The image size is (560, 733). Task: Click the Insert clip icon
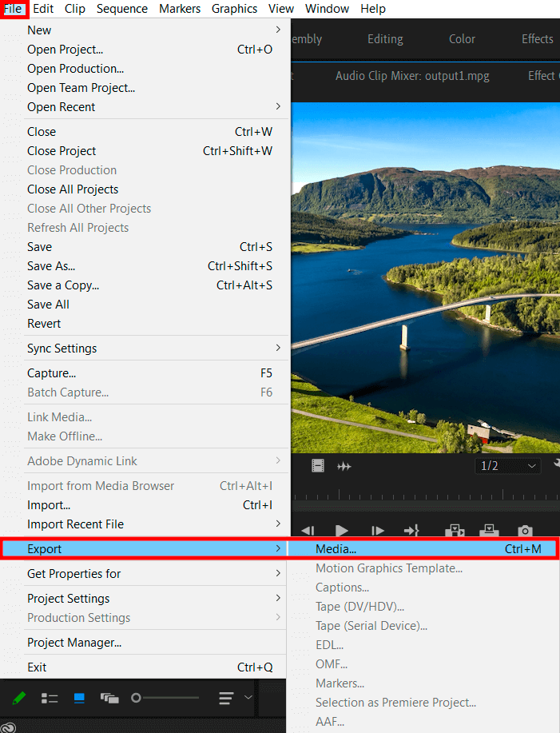pyautogui.click(x=455, y=531)
